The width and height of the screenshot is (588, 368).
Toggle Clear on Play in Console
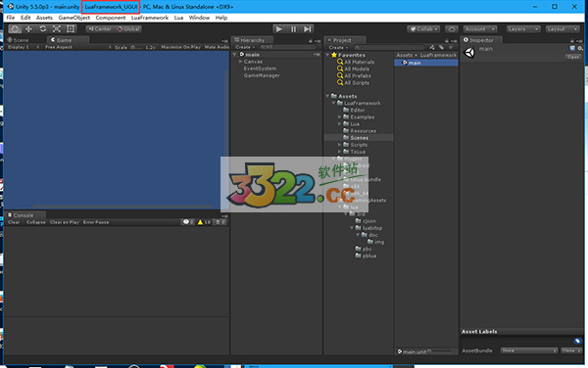[x=64, y=222]
